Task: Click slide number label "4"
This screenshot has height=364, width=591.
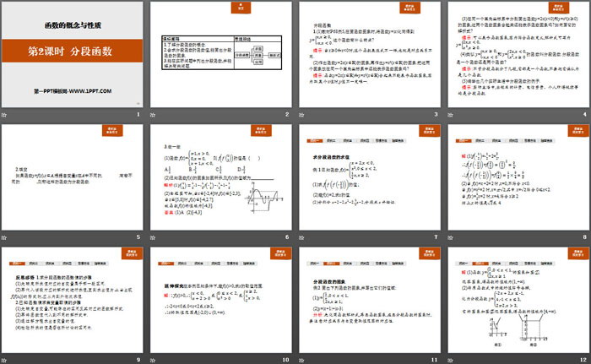Action: (x=585, y=114)
